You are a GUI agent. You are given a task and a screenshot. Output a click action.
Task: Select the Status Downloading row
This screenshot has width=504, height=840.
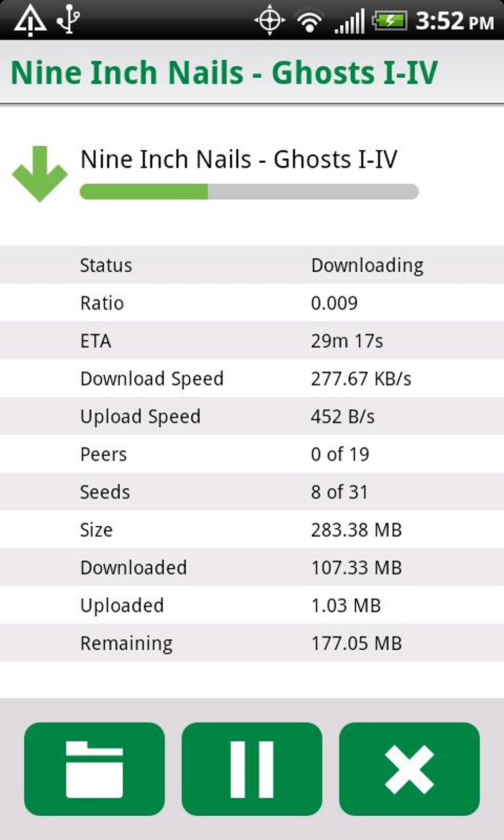tap(252, 265)
